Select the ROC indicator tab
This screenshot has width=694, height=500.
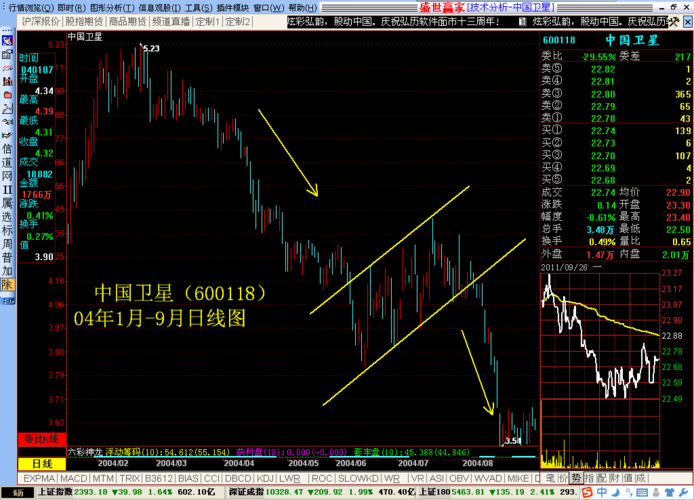322,479
